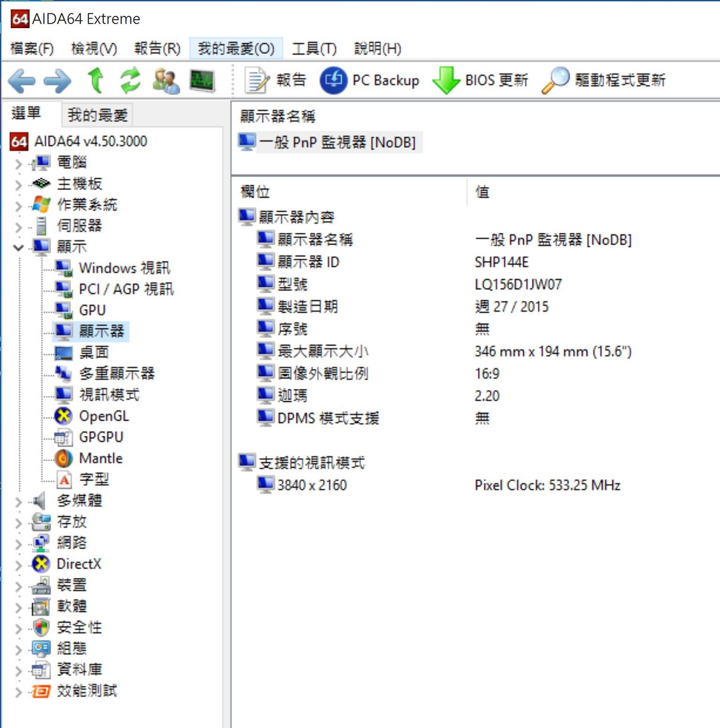Expand the 安全性 tree node

(x=19, y=628)
